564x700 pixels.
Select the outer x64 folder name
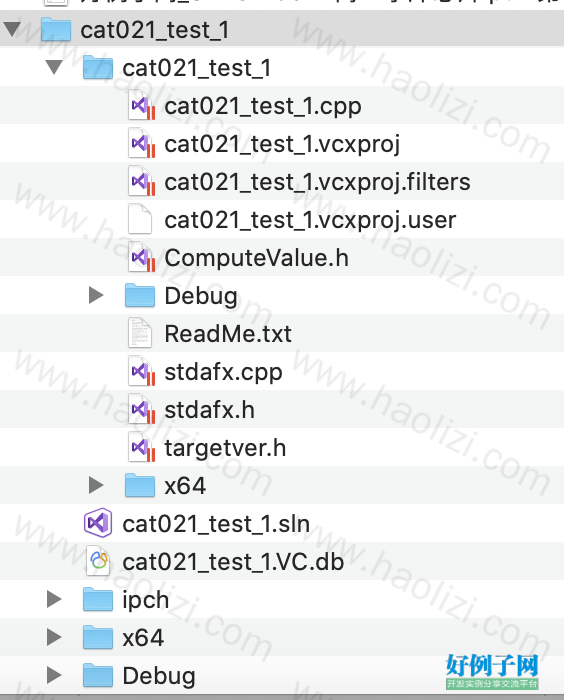click(x=143, y=638)
